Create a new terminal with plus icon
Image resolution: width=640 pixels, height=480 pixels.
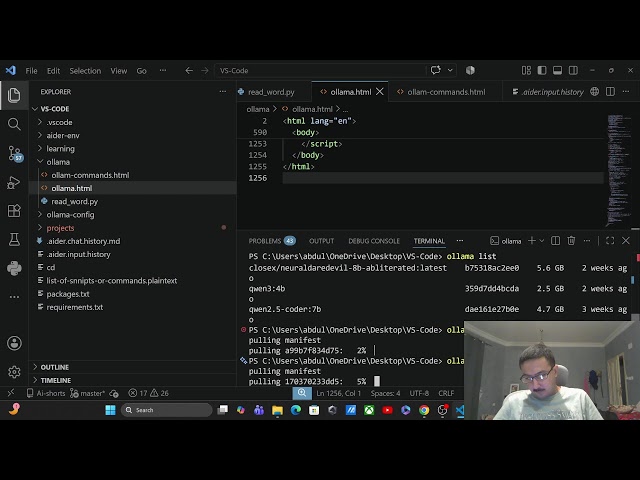(532, 241)
